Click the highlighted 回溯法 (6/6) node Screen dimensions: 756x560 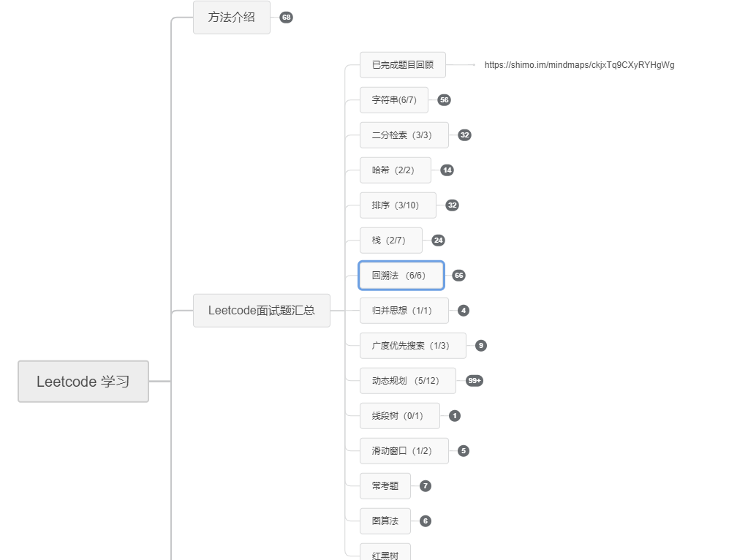pyautogui.click(x=401, y=276)
